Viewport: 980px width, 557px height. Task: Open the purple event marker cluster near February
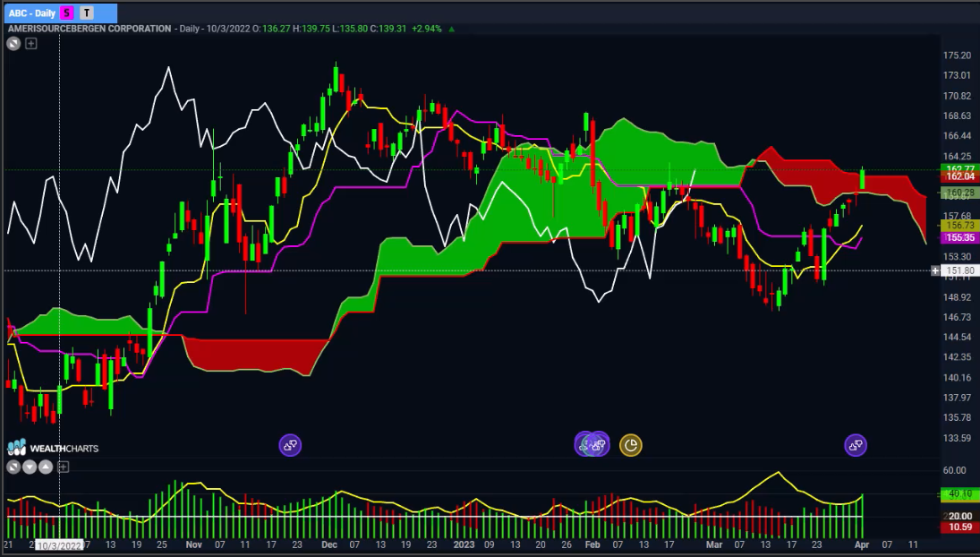592,444
